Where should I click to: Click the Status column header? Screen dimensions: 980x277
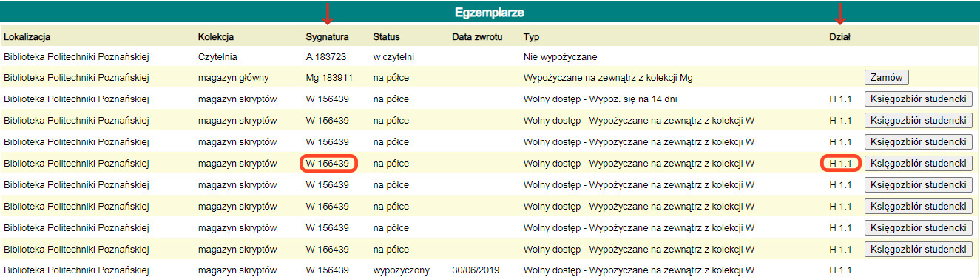pyautogui.click(x=386, y=36)
